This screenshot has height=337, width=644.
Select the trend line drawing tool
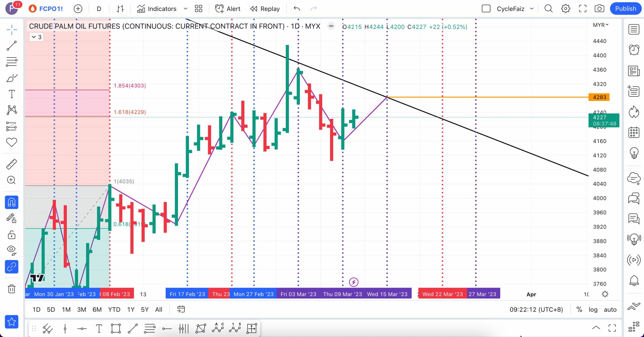(x=12, y=46)
